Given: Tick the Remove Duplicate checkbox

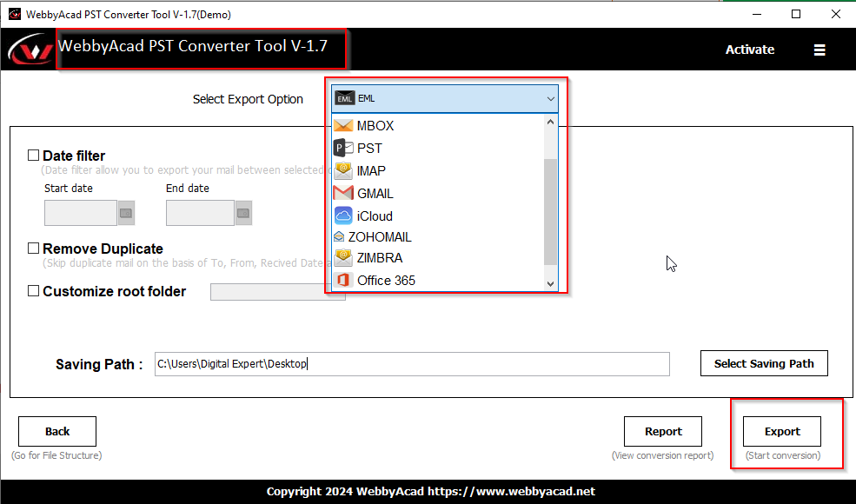Looking at the screenshot, I should pyautogui.click(x=33, y=249).
